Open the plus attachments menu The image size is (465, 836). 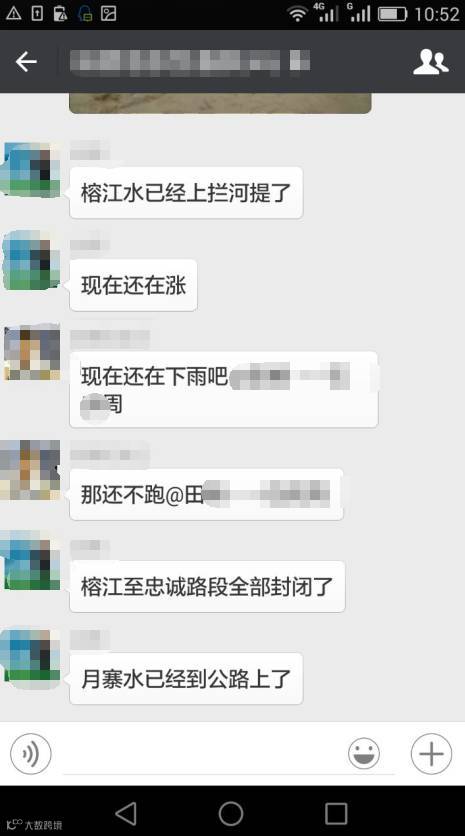(x=431, y=754)
